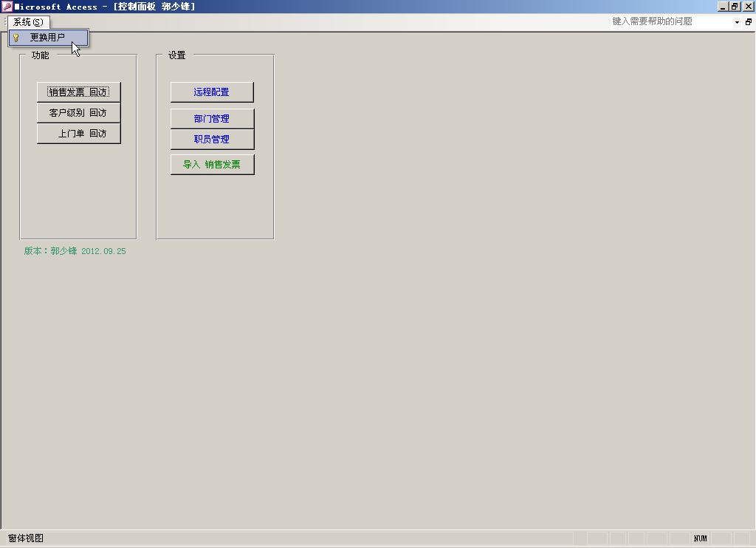Image resolution: width=756 pixels, height=548 pixels.
Task: Restore the inner form window via menu bar icon
Action: tap(748, 22)
